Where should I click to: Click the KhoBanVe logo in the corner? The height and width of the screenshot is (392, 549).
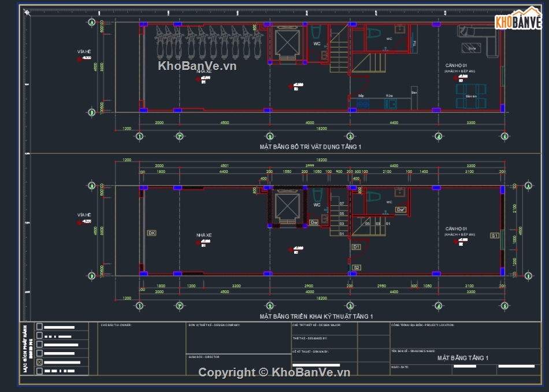click(518, 21)
